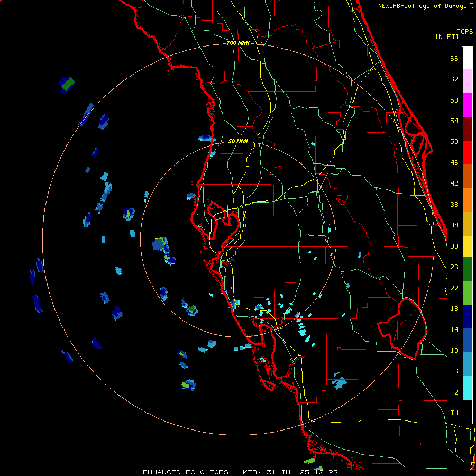The image size is (476, 476).
Task: Click the legend value 58
Action: coord(454,100)
